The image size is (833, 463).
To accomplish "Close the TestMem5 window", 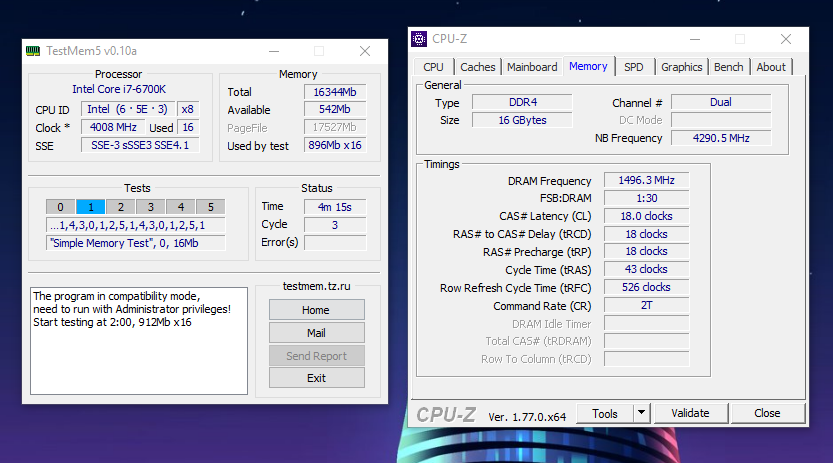I will 365,51.
